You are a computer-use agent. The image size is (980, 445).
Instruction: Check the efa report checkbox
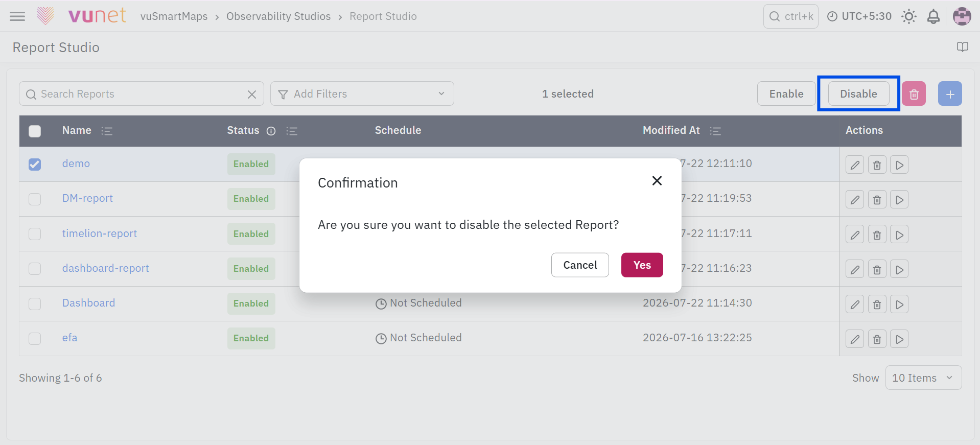[x=35, y=338]
